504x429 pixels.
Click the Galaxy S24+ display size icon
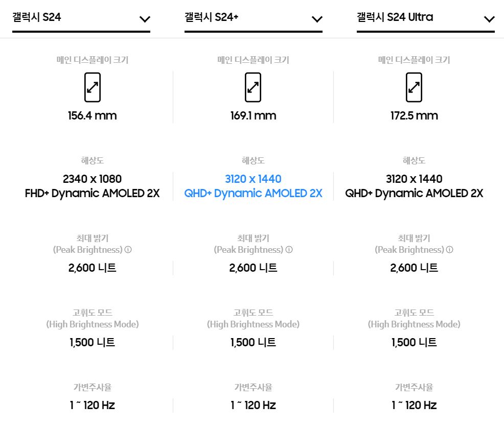[253, 87]
